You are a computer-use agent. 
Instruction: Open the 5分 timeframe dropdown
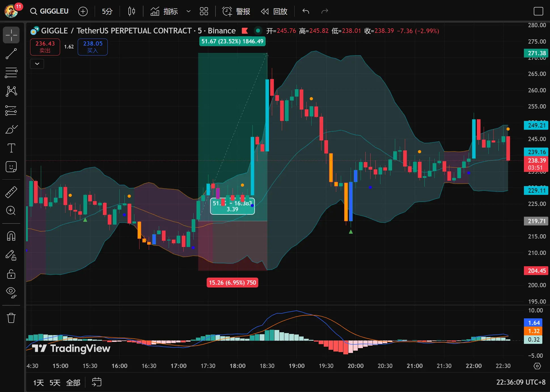[107, 11]
